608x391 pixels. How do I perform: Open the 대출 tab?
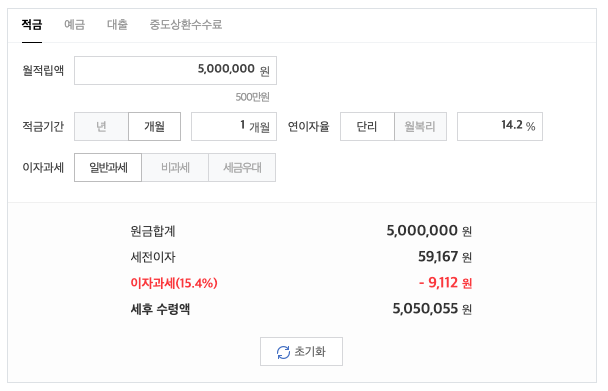pos(117,25)
